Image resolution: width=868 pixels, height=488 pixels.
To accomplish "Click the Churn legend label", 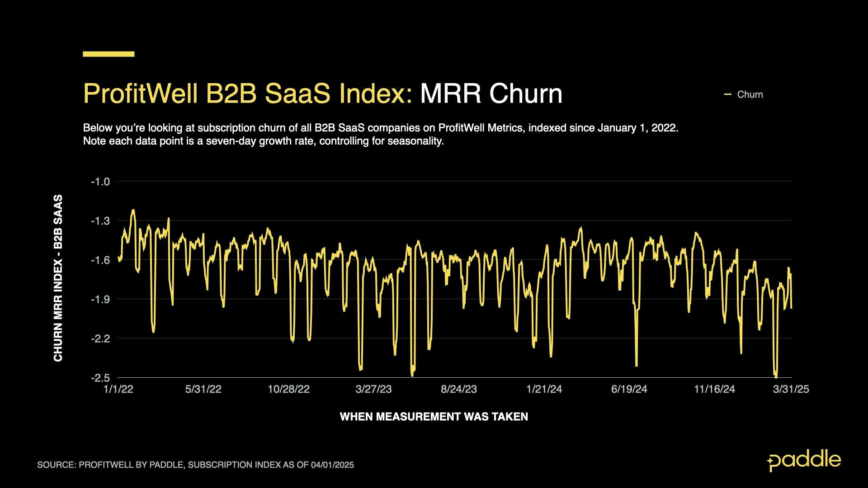I will tap(750, 94).
